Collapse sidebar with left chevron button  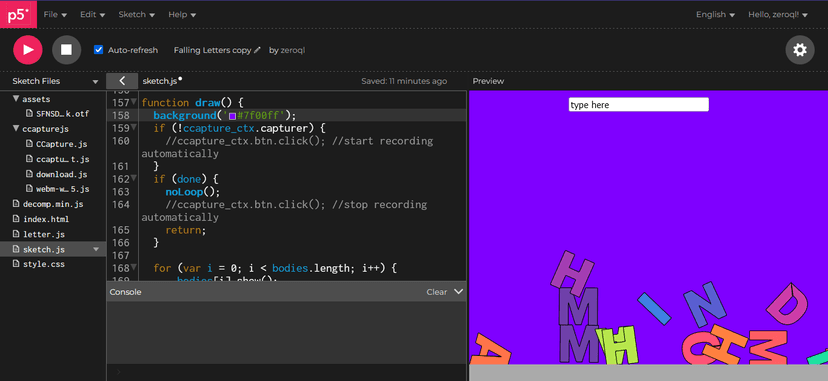pyautogui.click(x=122, y=81)
